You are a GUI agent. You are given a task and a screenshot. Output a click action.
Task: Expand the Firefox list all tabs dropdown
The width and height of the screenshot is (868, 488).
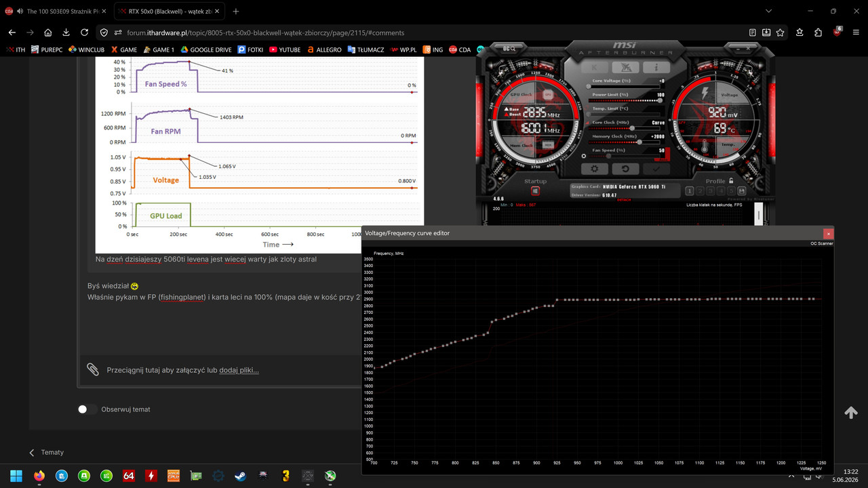[768, 12]
